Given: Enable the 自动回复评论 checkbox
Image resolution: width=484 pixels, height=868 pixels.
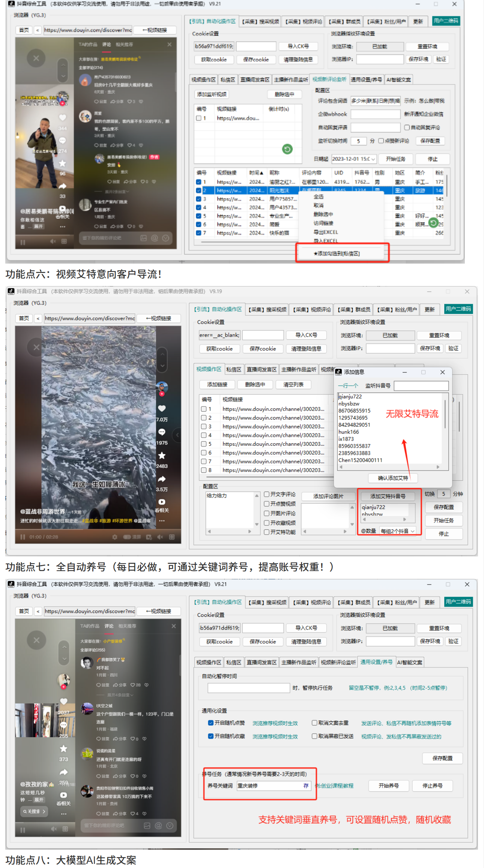Looking at the screenshot, I should click(x=407, y=127).
